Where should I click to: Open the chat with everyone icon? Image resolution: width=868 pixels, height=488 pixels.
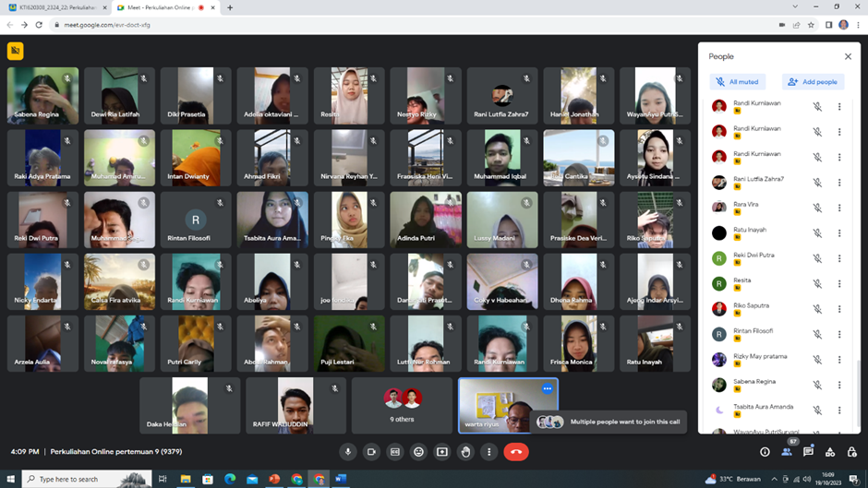808,452
